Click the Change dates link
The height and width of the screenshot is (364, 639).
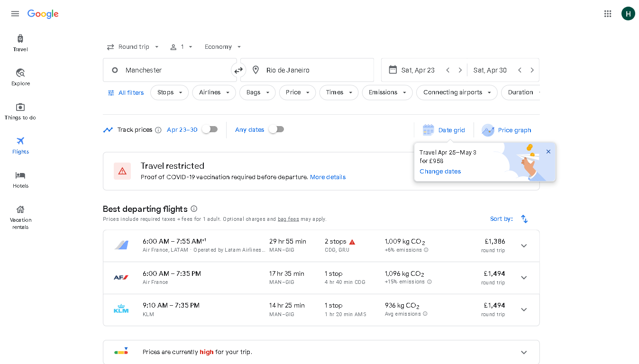[440, 172]
